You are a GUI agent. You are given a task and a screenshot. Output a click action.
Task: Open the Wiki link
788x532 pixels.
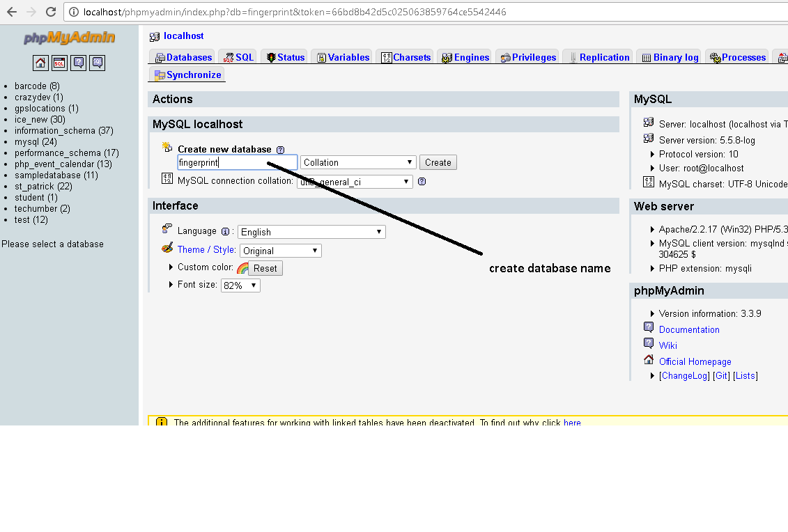point(668,345)
